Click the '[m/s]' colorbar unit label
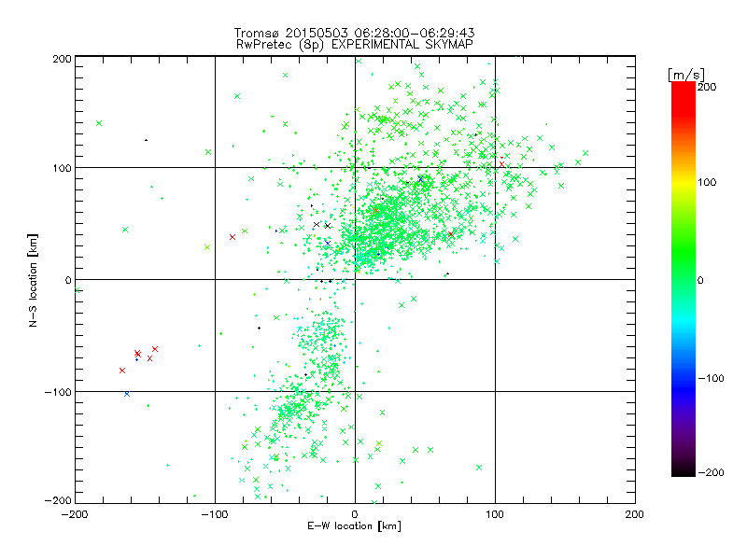The width and height of the screenshot is (747, 560). [685, 75]
